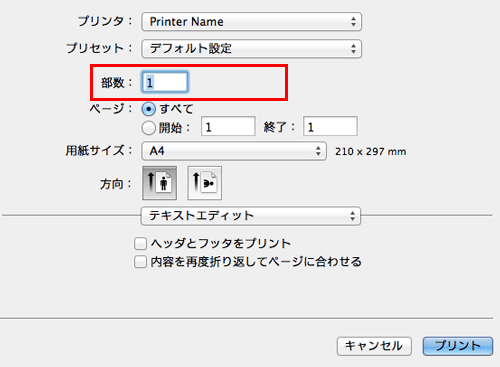Click the 終了 page number field

(330, 126)
